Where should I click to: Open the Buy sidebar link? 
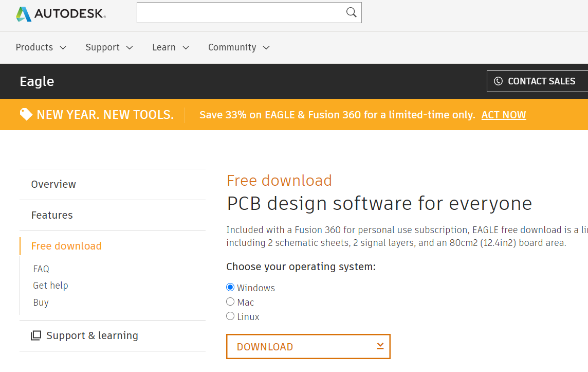[x=41, y=302]
